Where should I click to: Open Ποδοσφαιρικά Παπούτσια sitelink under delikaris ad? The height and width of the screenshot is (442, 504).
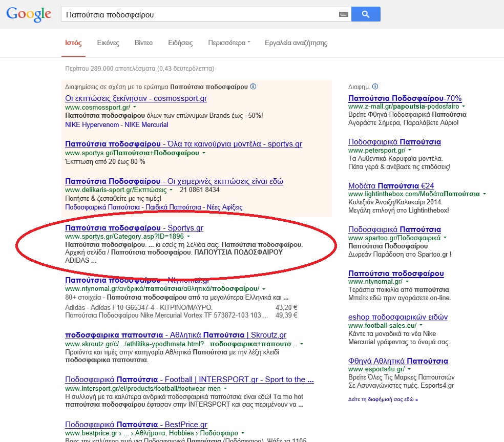(102, 207)
